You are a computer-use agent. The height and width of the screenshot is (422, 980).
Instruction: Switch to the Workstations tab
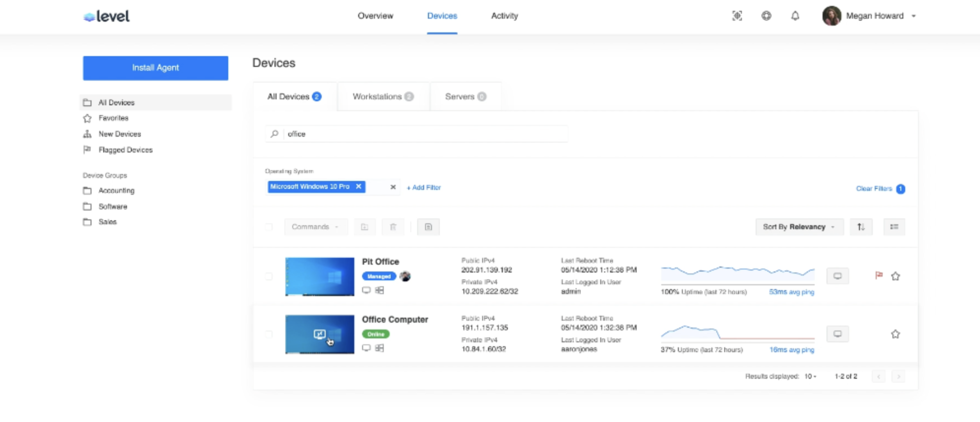383,96
